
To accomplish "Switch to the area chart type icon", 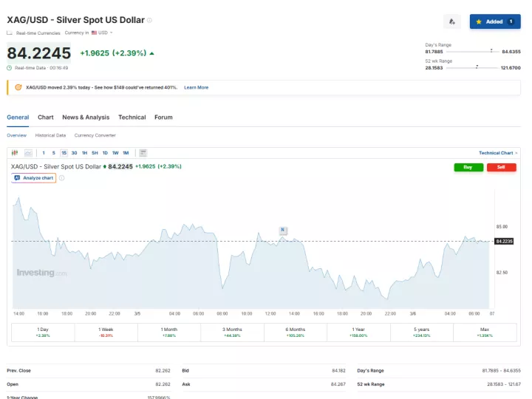I will click(x=28, y=152).
